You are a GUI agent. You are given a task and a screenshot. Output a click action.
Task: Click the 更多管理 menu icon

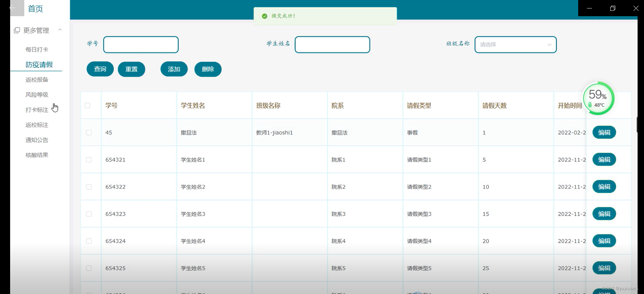[x=17, y=30]
